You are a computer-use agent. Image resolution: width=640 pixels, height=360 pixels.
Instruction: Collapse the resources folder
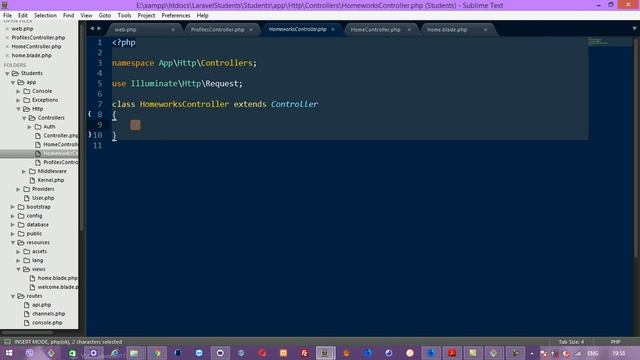pyautogui.click(x=13, y=243)
